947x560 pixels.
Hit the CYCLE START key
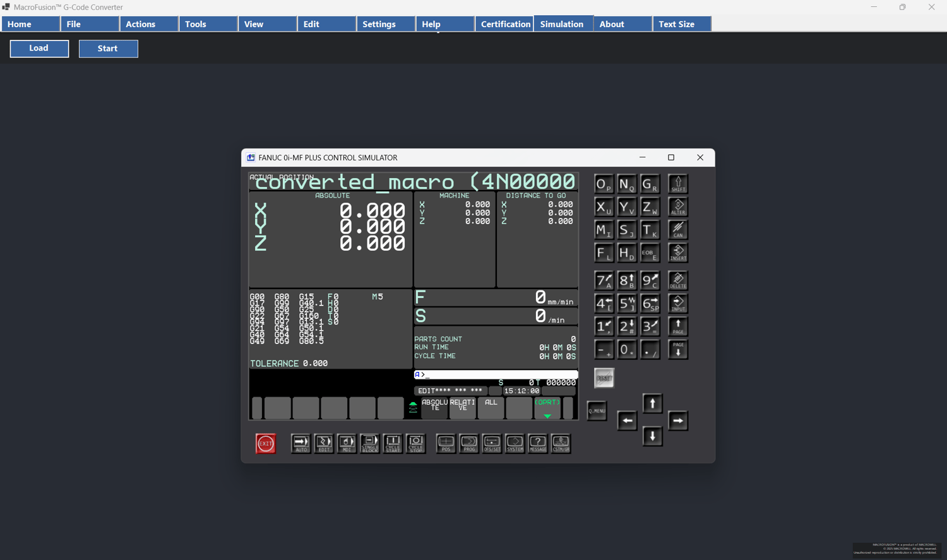[x=393, y=443]
